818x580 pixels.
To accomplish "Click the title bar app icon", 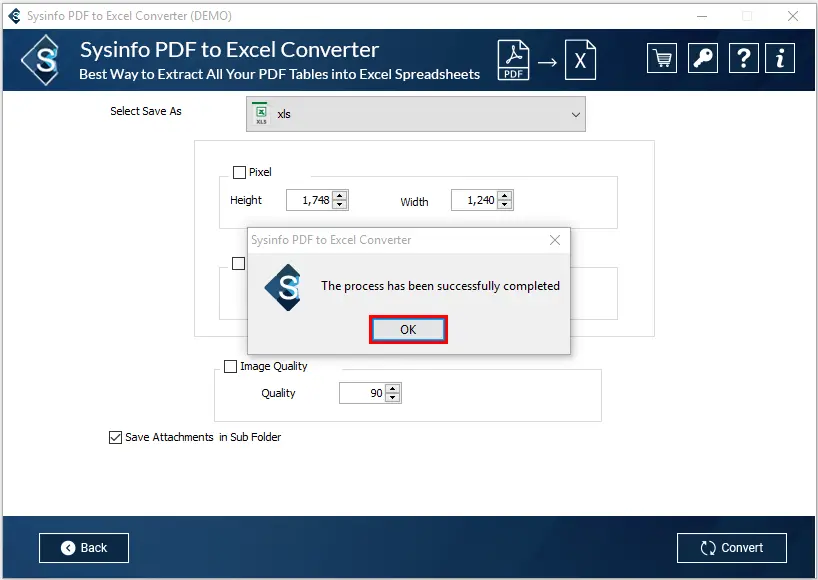I will point(15,16).
